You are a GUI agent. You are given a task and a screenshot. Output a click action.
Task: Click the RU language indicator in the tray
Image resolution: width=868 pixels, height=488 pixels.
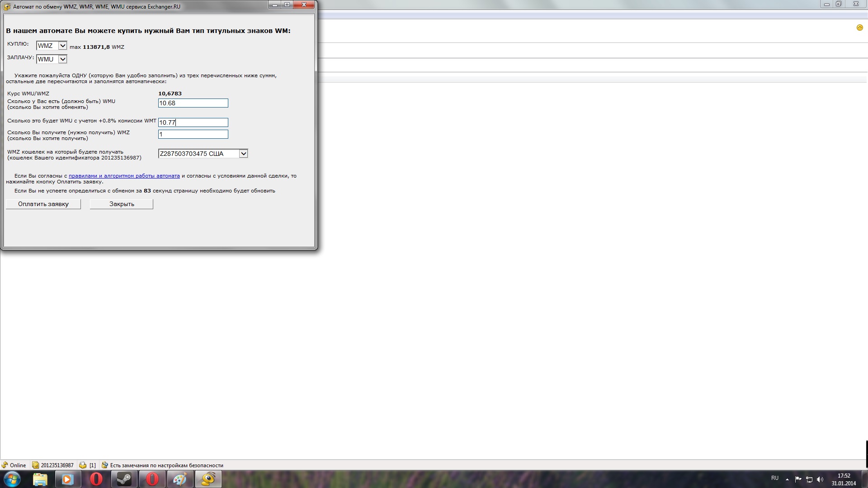pyautogui.click(x=775, y=478)
